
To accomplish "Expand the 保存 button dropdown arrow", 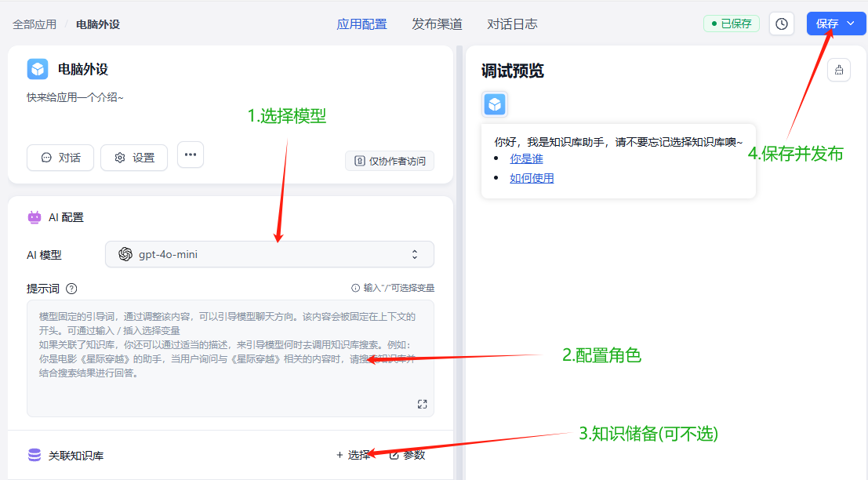I will tap(851, 24).
